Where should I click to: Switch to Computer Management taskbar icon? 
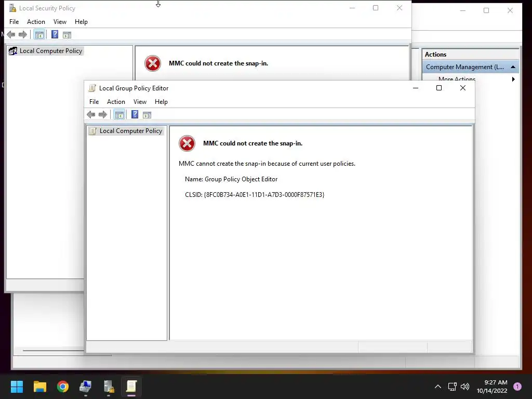pos(86,387)
